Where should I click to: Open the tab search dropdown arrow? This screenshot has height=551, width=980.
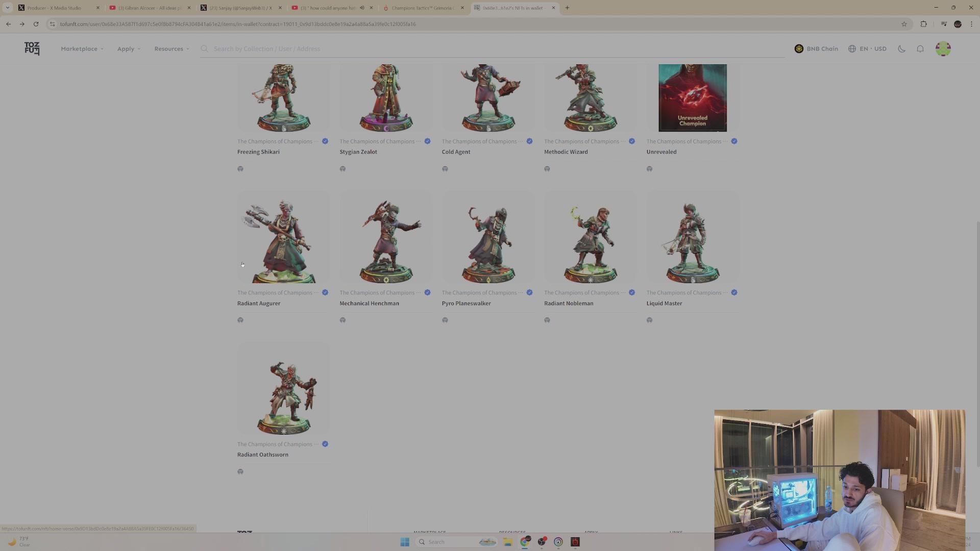[7, 8]
